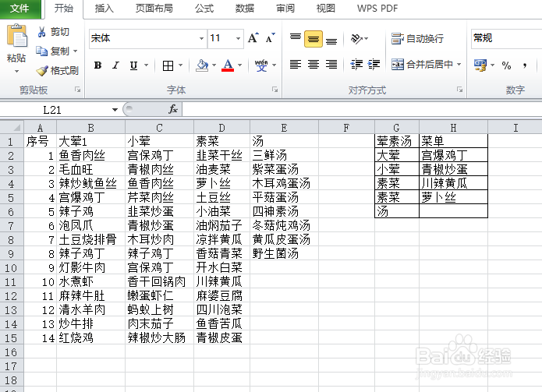Set top vertical alignment
This screenshot has height=392, width=542.
coord(296,38)
